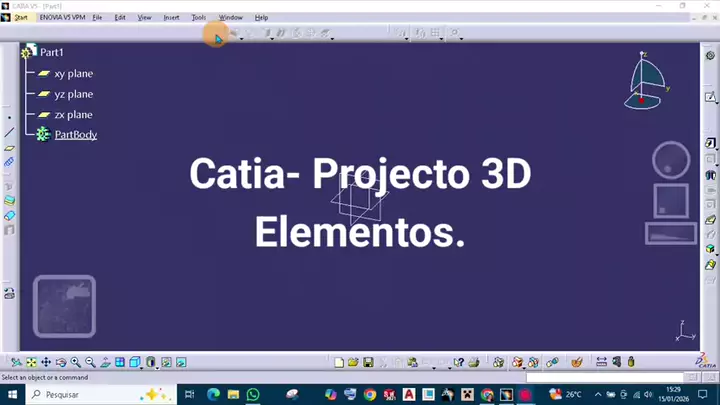Click the Fit All In view icon
720x405 pixels.
pyautogui.click(x=31, y=362)
